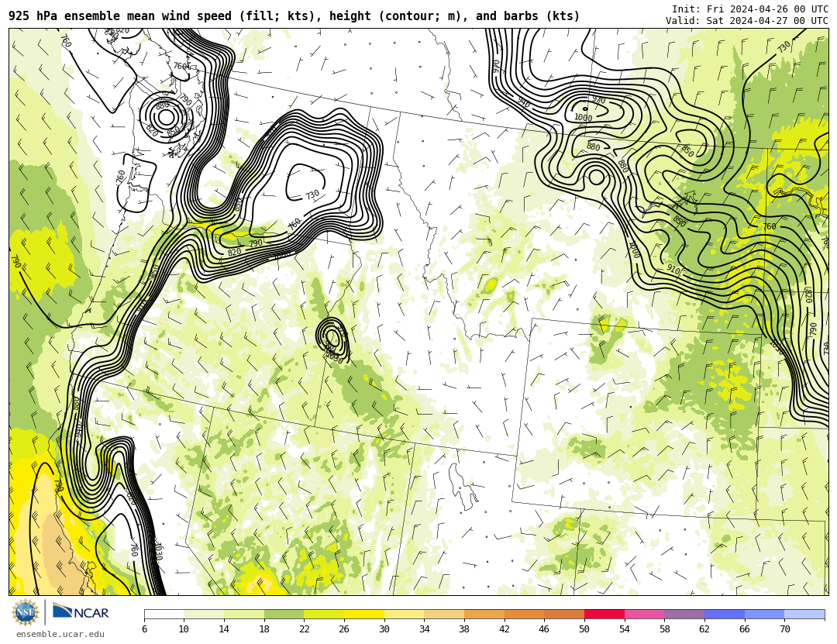Click the legend tick label 70
Image resolution: width=837 pixels, height=644 pixels.
[x=784, y=629]
